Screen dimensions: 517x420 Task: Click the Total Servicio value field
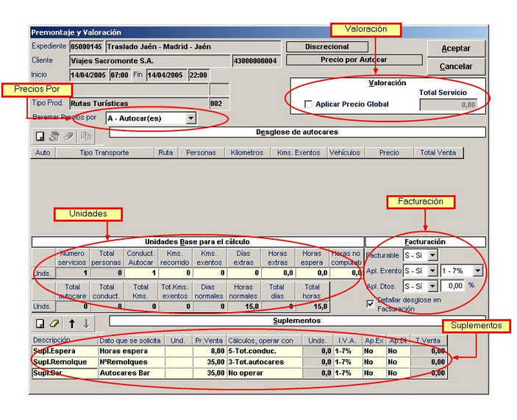click(449, 105)
